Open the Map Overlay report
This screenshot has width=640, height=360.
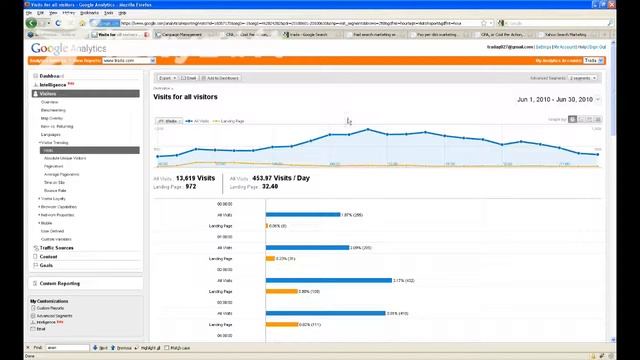click(52, 118)
